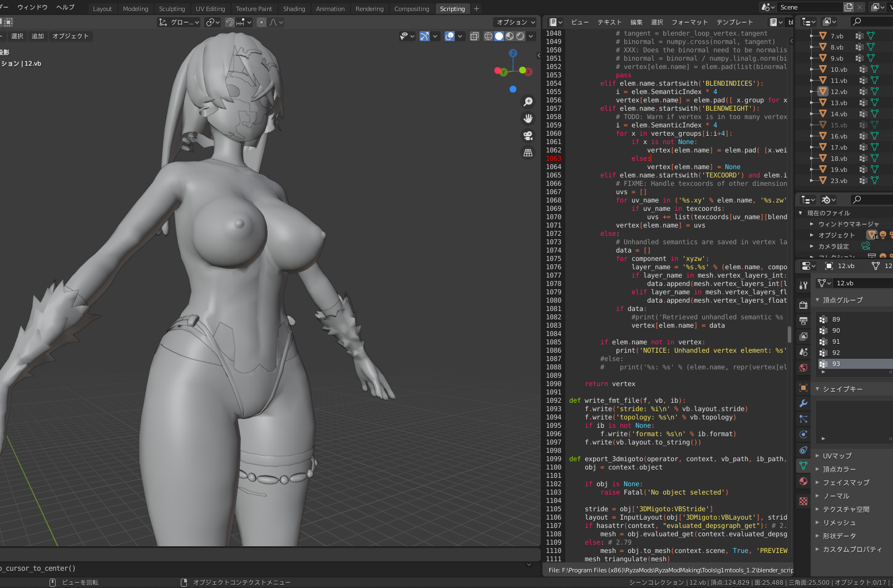This screenshot has width=893, height=588.
Task: Open text editor type dropdown icon
Action: (x=556, y=22)
